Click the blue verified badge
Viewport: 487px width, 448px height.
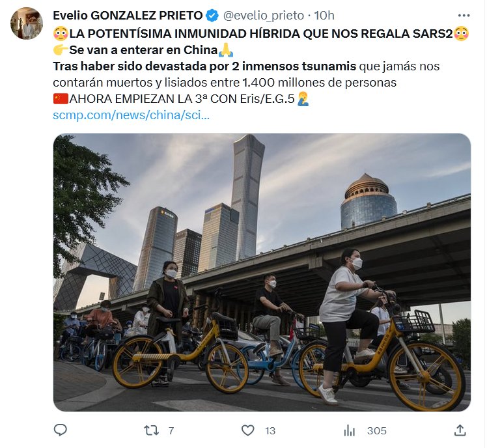coord(212,16)
